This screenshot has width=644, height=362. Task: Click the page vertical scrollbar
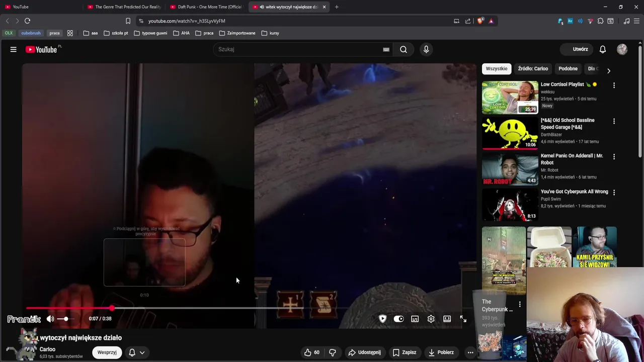(x=640, y=101)
